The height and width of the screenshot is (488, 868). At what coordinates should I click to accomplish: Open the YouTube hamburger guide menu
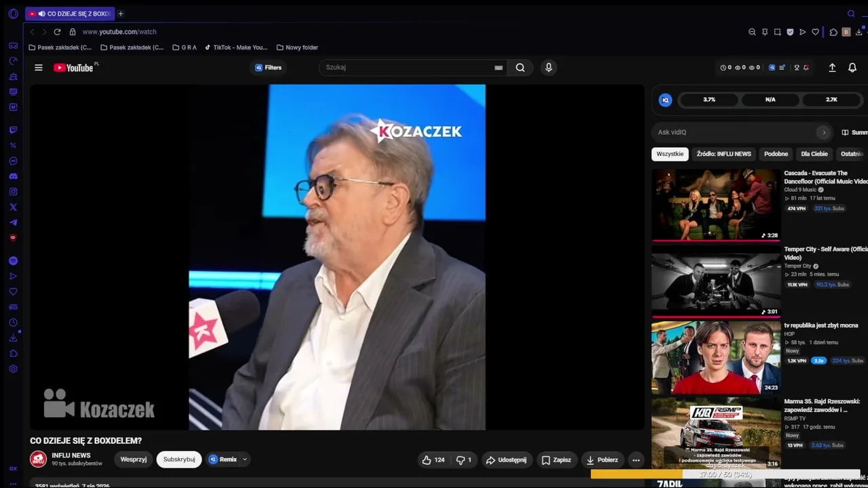[x=39, y=68]
